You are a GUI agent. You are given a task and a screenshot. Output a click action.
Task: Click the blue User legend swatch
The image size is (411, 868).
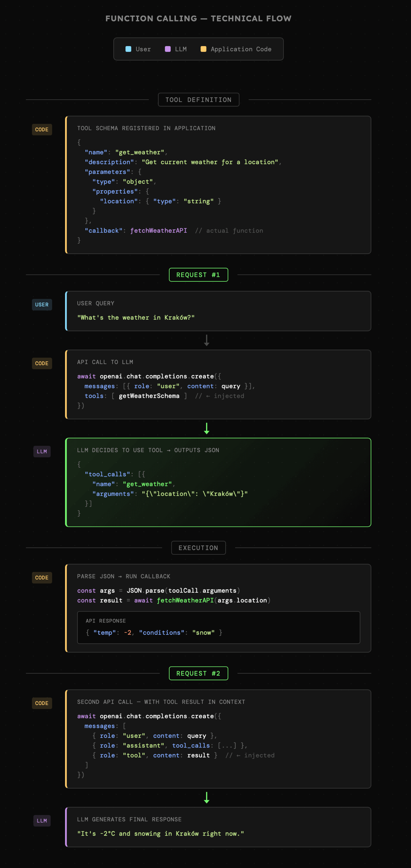tap(128, 49)
